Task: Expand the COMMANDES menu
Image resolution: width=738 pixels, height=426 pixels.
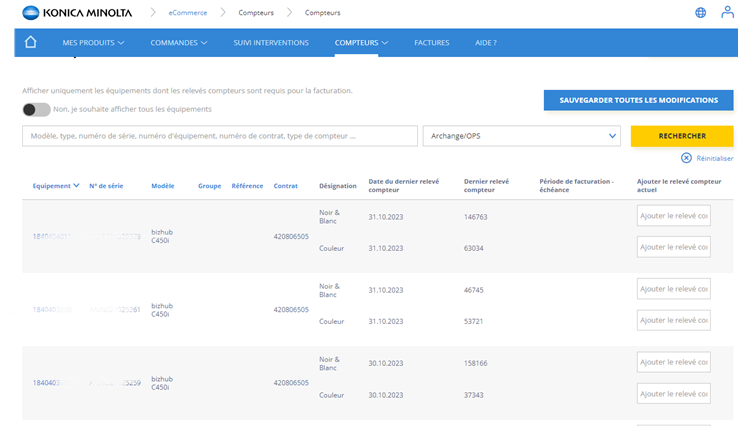Action: pyautogui.click(x=178, y=43)
